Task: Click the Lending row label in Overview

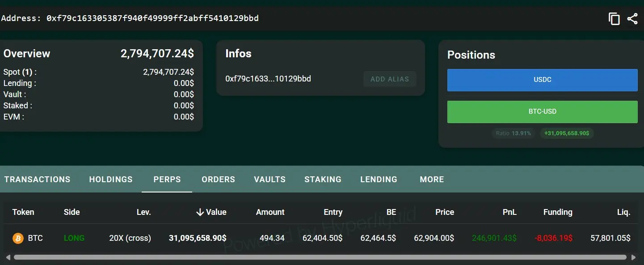Action: point(20,83)
